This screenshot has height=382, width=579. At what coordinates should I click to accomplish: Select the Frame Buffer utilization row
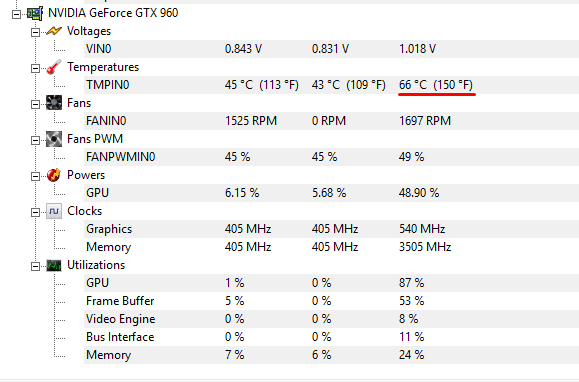click(x=331, y=301)
